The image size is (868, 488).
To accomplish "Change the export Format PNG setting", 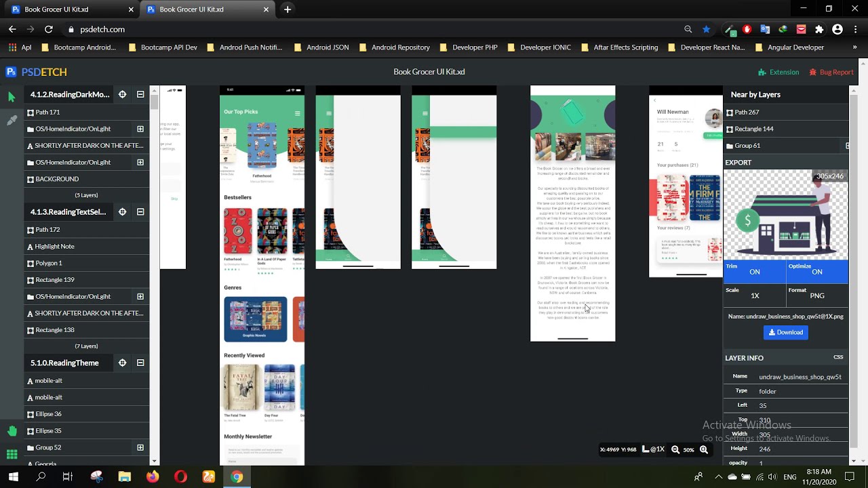I will [816, 296].
